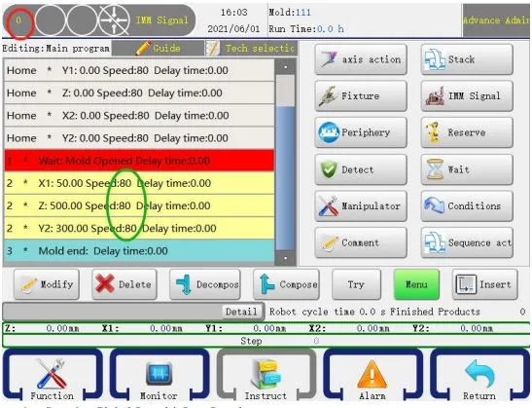
Task: Click the program list scrollbar thumb
Action: (285, 91)
